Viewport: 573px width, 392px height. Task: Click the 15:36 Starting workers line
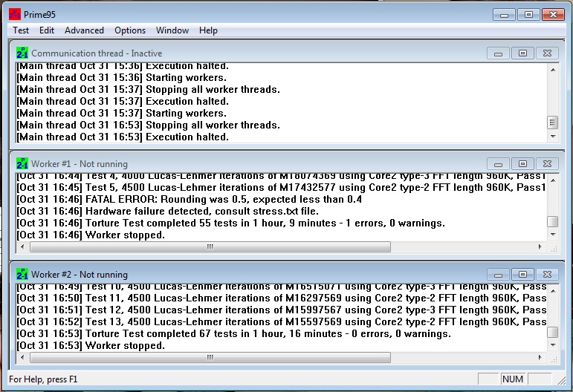[122, 78]
